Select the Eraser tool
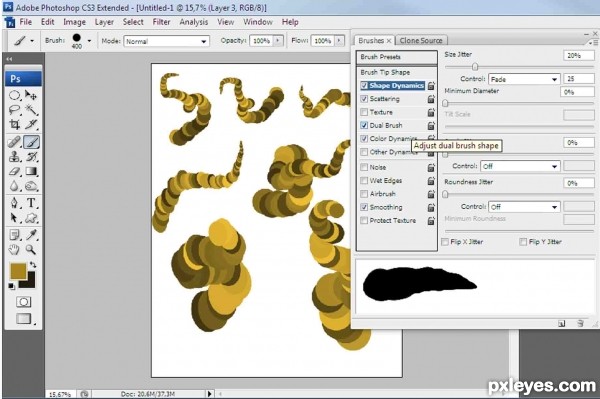 click(x=15, y=171)
